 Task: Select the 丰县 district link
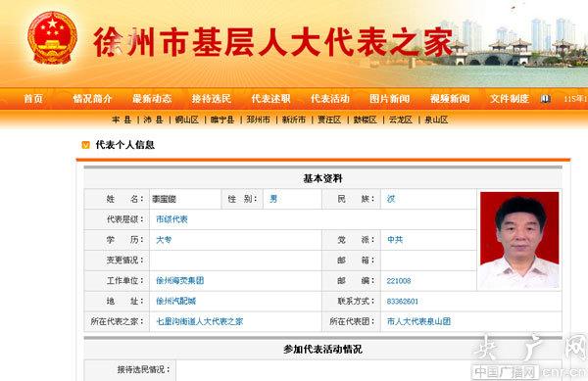coord(122,119)
